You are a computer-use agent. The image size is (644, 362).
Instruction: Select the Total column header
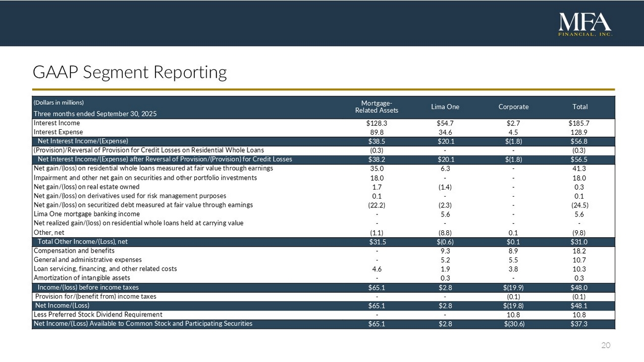(x=580, y=107)
